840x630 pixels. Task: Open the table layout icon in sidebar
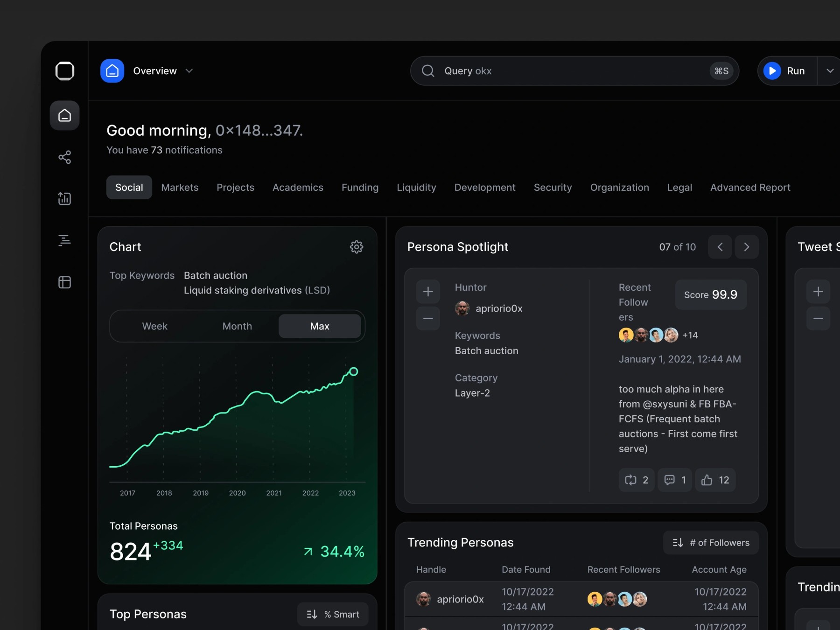pos(64,282)
